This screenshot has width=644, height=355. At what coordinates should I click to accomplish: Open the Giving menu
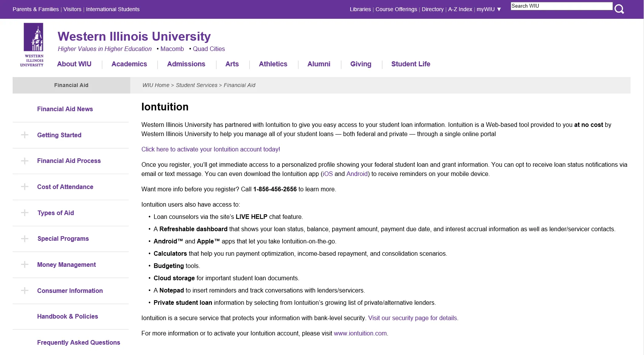tap(361, 64)
